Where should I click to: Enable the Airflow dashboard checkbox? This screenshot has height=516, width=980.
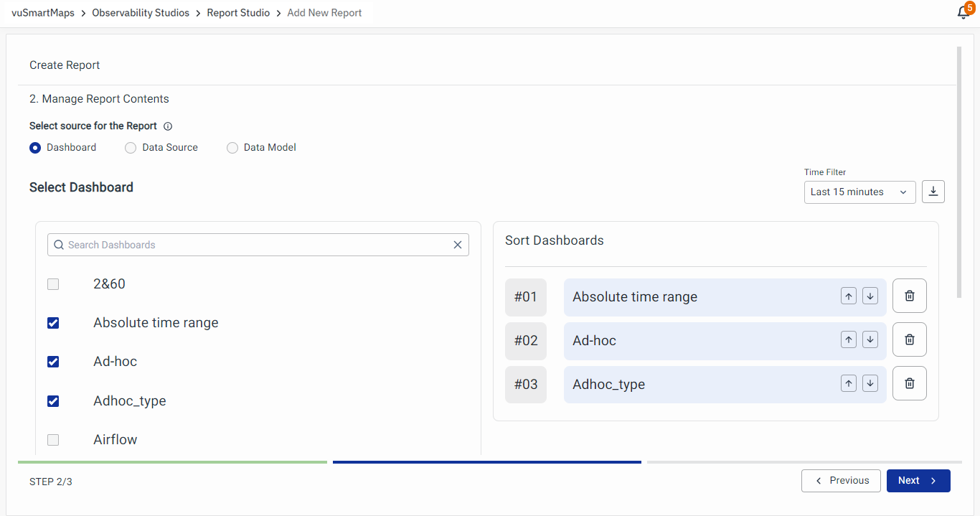53,440
